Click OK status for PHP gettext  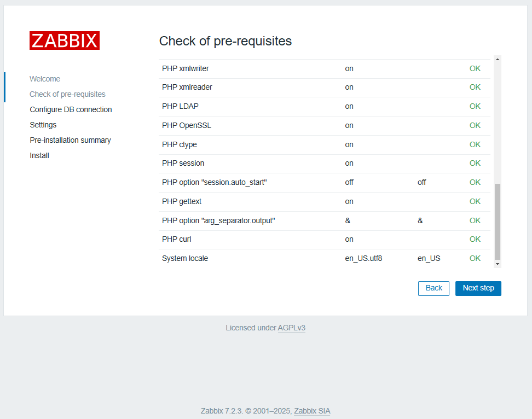click(475, 201)
